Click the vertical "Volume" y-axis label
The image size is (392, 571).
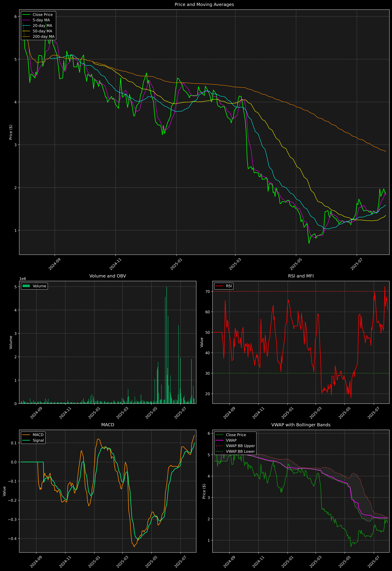(x=11, y=342)
